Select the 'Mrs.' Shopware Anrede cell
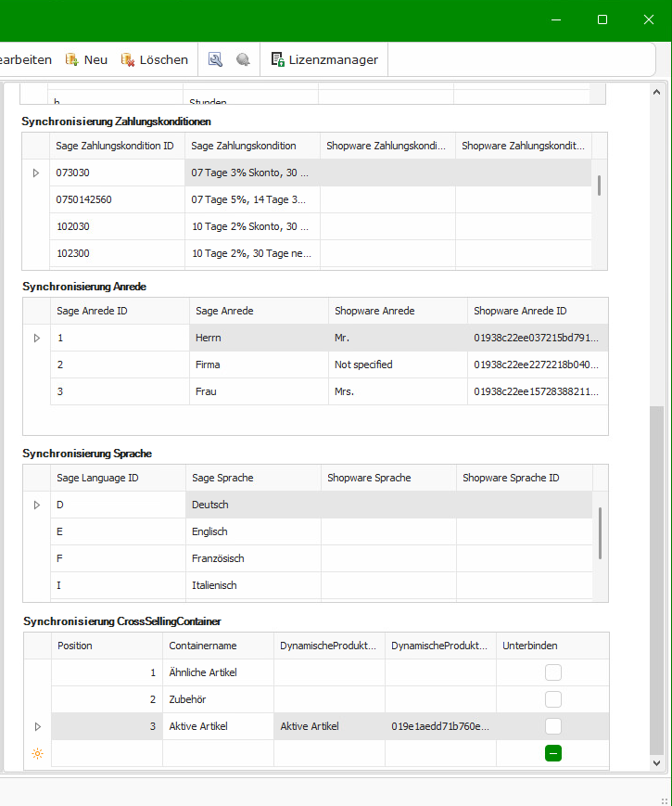The image size is (672, 806). (x=398, y=391)
